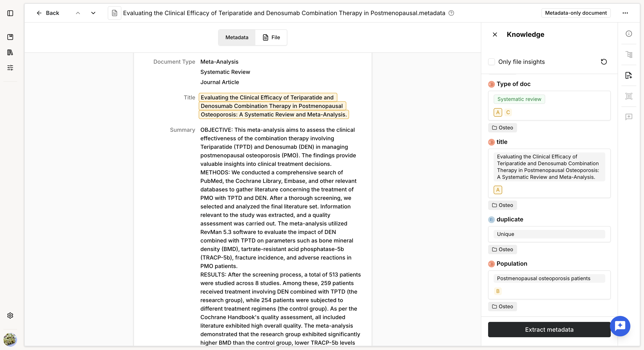Select the Systematic review tag
Viewport: 644px width, 350px height.
click(519, 99)
